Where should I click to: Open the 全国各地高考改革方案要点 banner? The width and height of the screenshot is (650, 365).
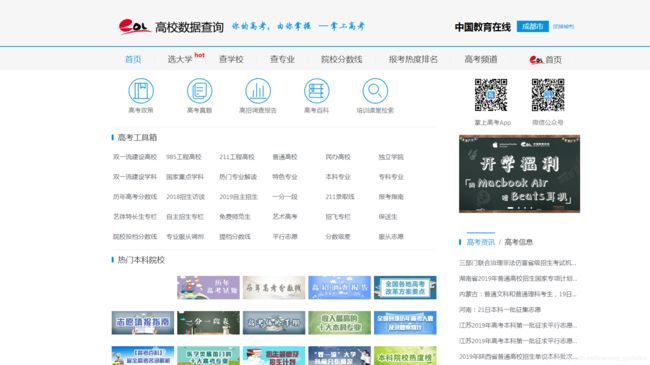pos(405,287)
